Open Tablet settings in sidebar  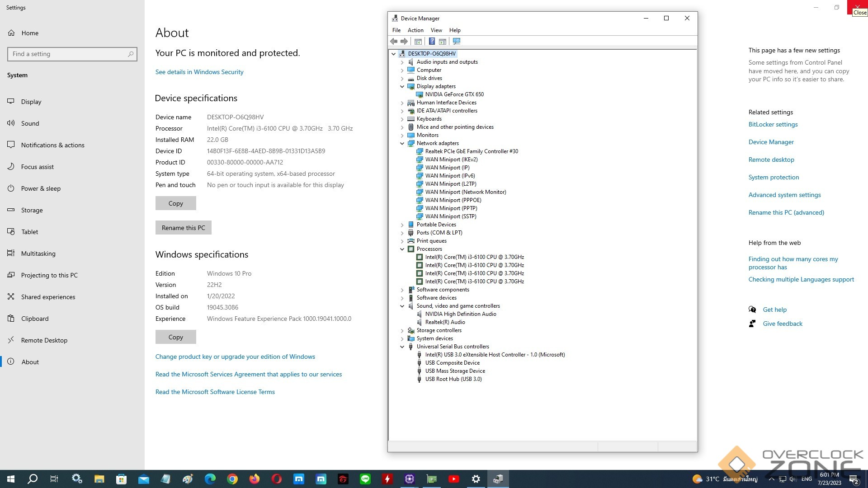coord(29,232)
